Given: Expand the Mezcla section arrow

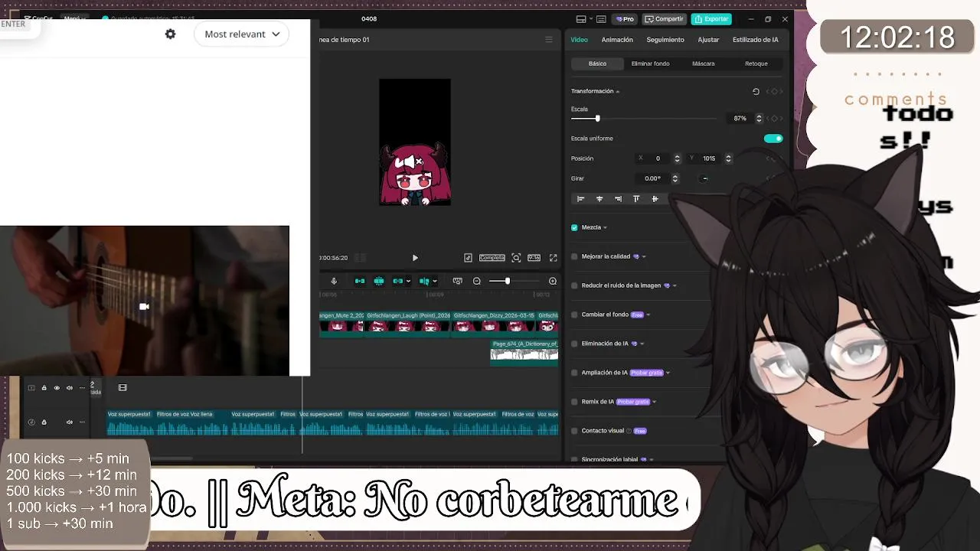Looking at the screenshot, I should (606, 228).
